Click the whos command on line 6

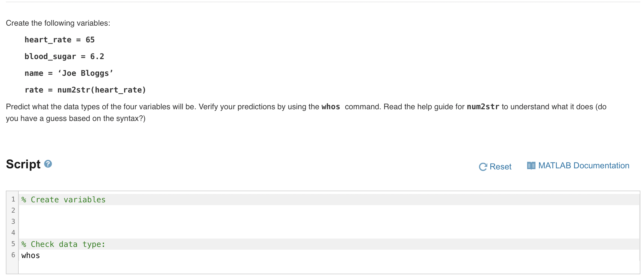tap(31, 255)
